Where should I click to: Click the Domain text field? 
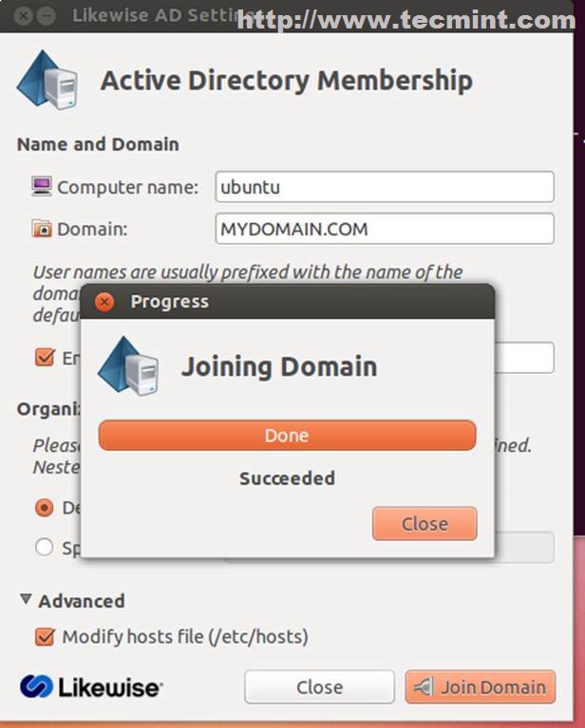(x=384, y=229)
